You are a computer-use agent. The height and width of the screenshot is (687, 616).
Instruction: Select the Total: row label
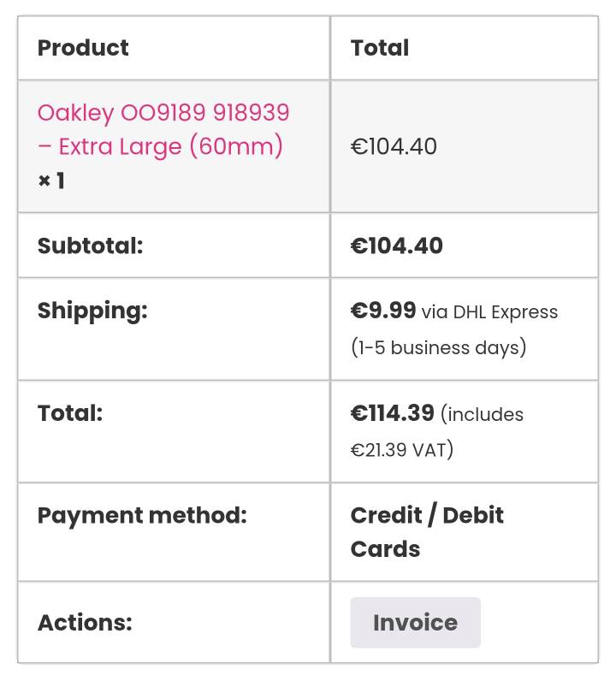pyautogui.click(x=70, y=414)
